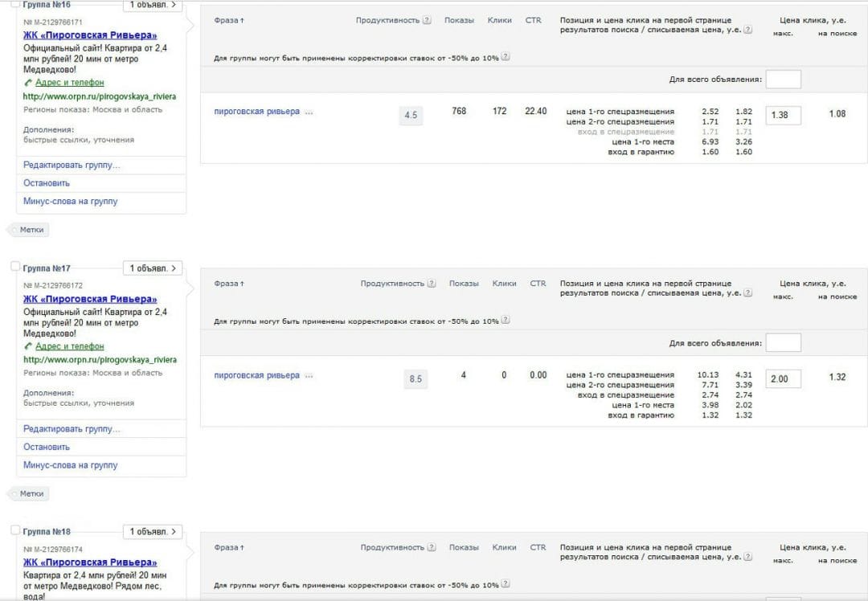Click the three dots after first пироговская ривьера phrase
868x601 pixels.
click(309, 112)
